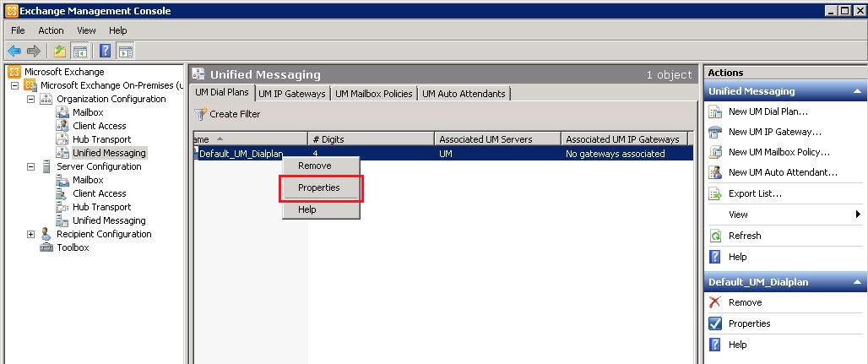This screenshot has width=868, height=364.
Task: Switch to the UM Auto Attendants tab
Action: tap(464, 94)
